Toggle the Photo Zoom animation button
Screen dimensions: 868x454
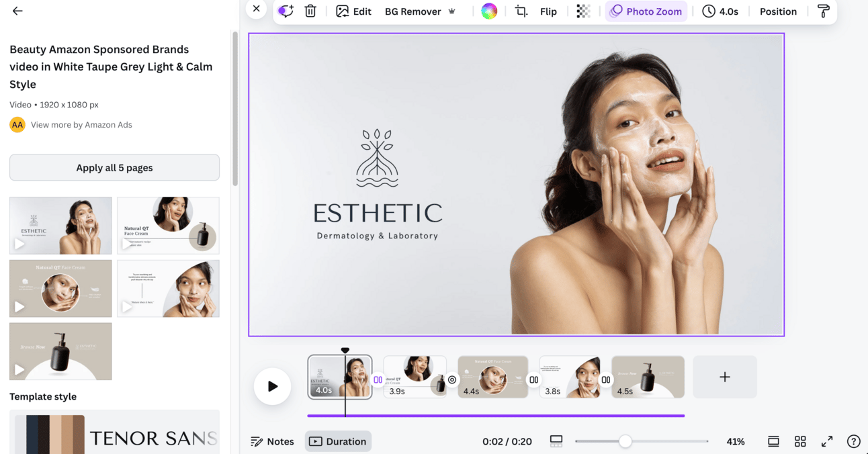pos(646,11)
